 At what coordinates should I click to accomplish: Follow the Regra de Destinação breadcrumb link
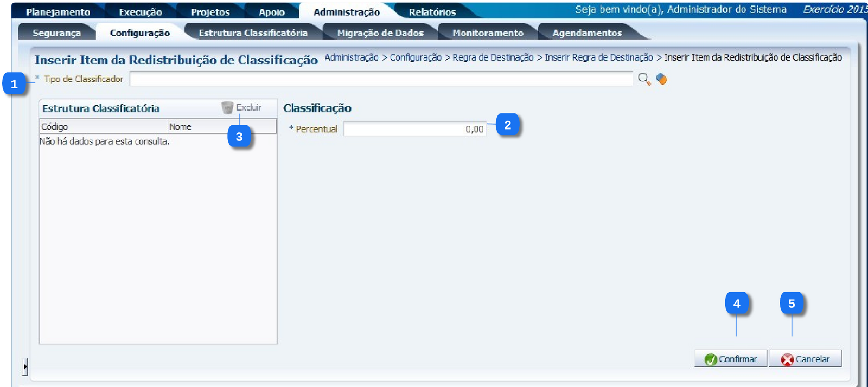click(493, 57)
